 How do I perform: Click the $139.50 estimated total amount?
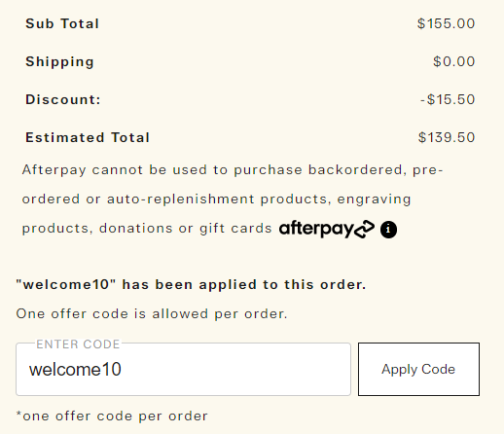[447, 137]
